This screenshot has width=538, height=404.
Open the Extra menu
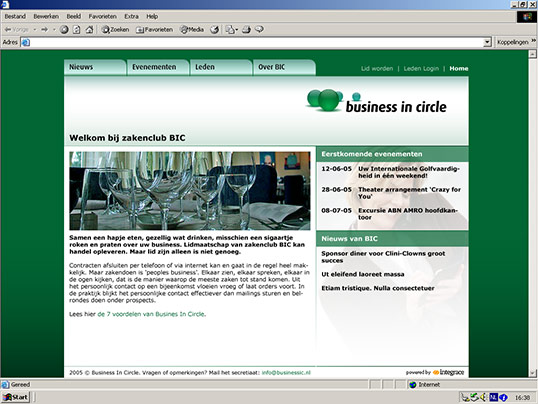[131, 16]
